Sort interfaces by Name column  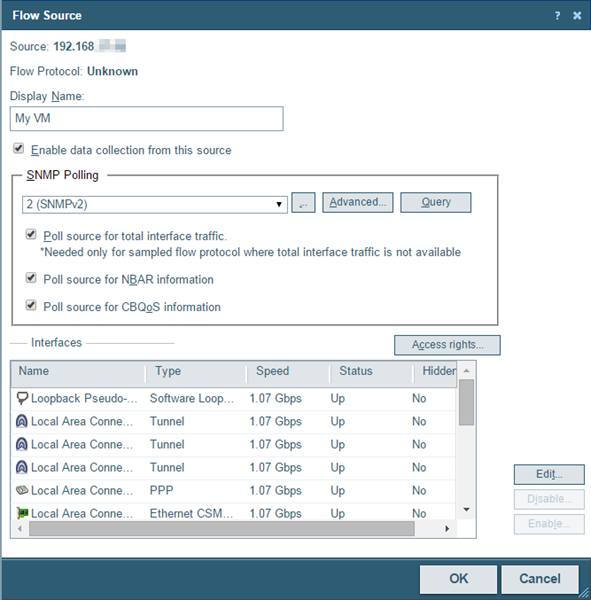[x=78, y=373]
